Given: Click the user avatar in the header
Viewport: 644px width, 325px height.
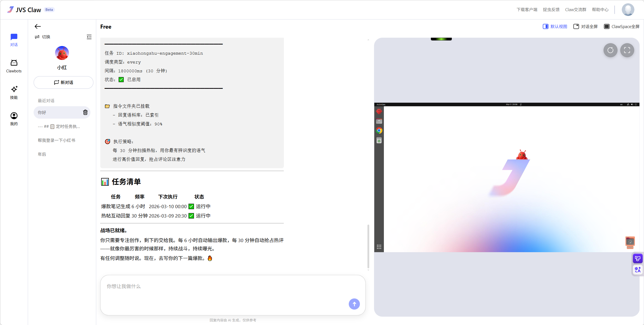Looking at the screenshot, I should click(x=628, y=9).
